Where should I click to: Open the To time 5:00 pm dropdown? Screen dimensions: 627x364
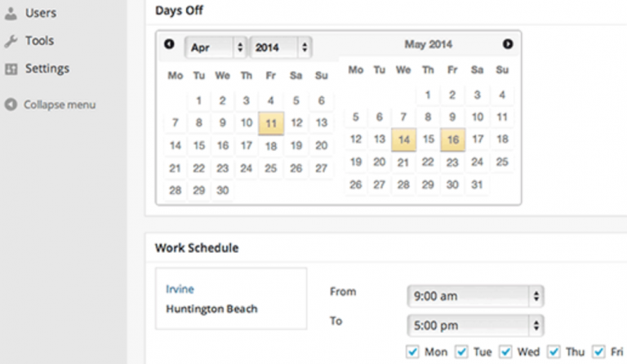475,326
